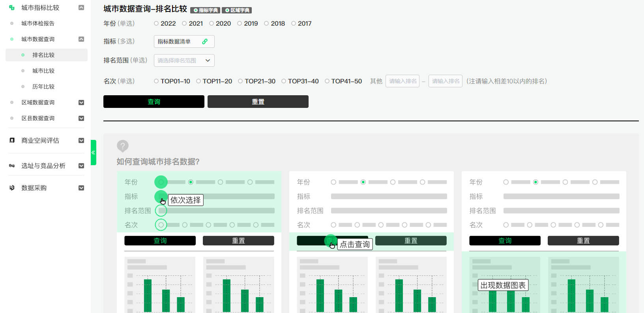Viewport: 644px width, 313px height.
Task: Select year 2021 radio button
Action: (184, 23)
